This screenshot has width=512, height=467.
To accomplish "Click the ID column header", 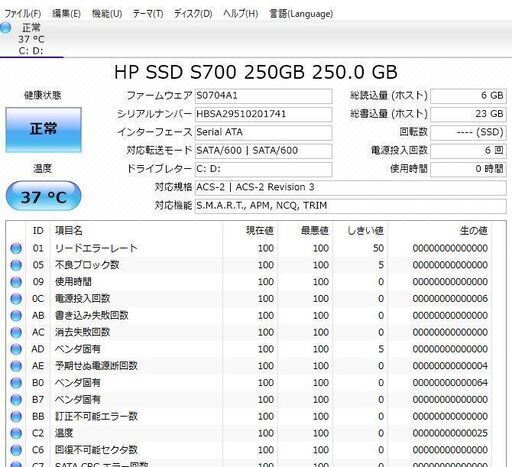I will tap(38, 231).
